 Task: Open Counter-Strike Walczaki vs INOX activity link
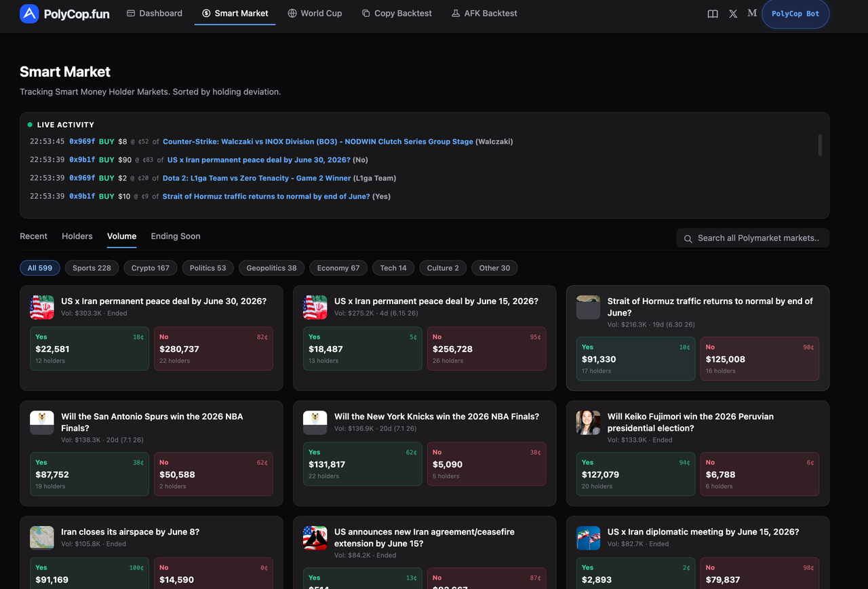(318, 142)
